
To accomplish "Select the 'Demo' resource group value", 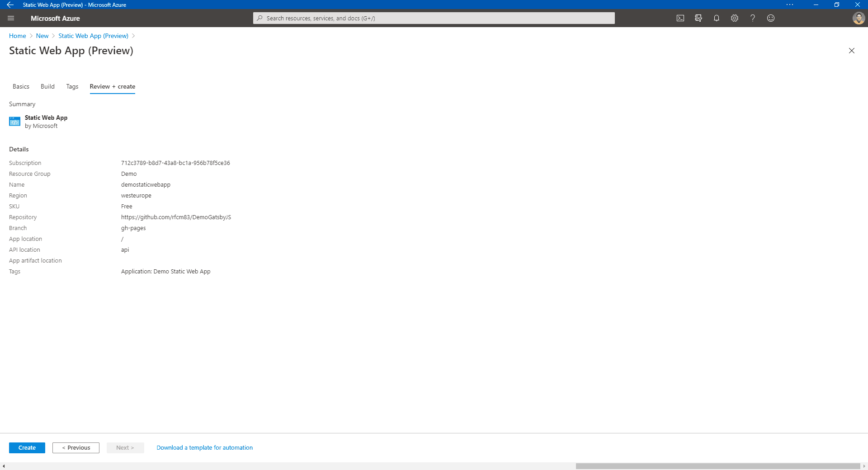I will pyautogui.click(x=129, y=174).
